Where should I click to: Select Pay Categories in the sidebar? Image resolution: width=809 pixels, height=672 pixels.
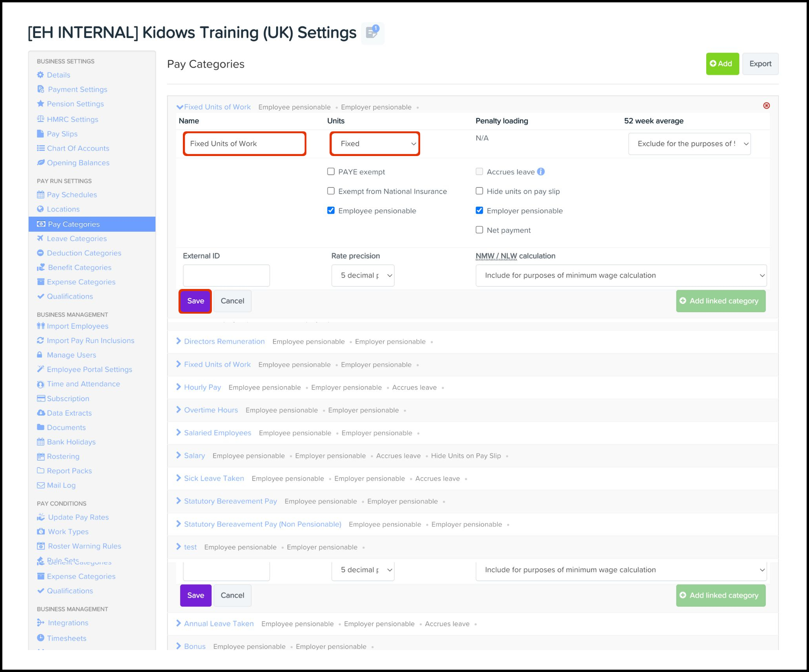point(73,224)
